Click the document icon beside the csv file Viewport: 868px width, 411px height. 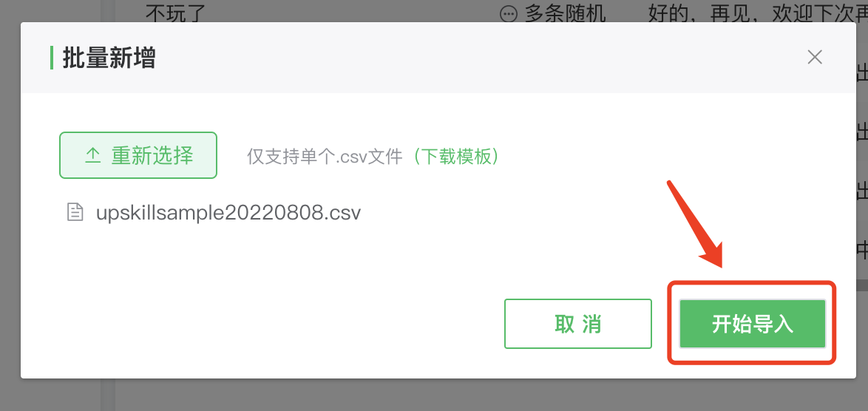tap(75, 213)
